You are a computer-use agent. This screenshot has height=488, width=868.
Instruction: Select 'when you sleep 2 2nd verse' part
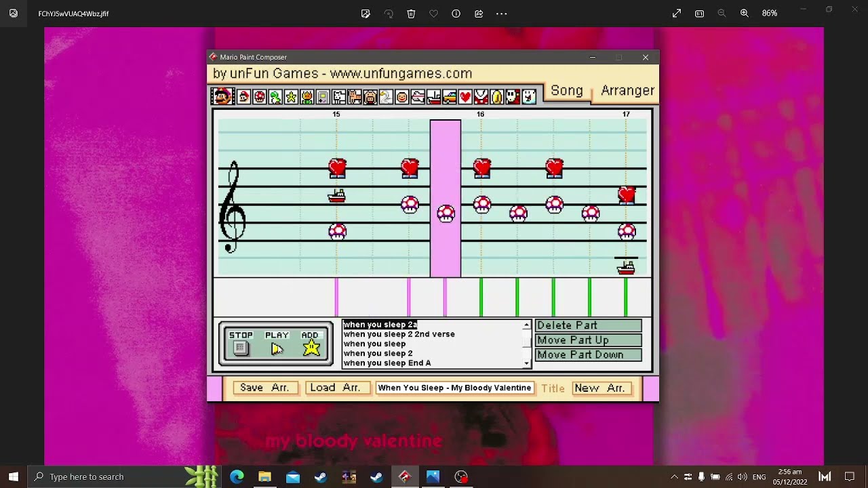coord(399,334)
